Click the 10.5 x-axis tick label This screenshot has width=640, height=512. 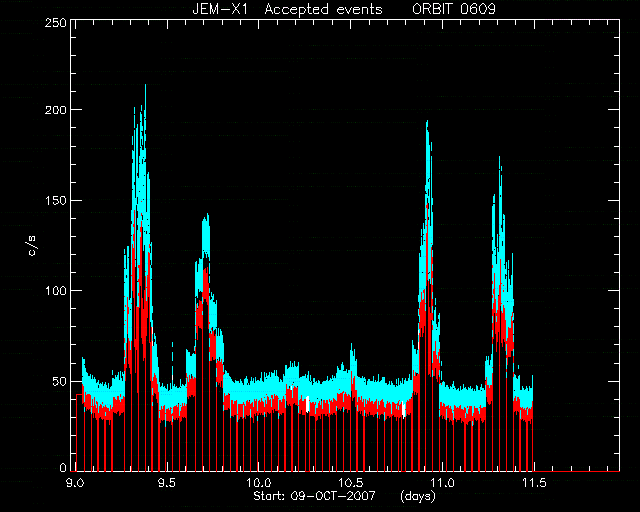click(x=351, y=483)
